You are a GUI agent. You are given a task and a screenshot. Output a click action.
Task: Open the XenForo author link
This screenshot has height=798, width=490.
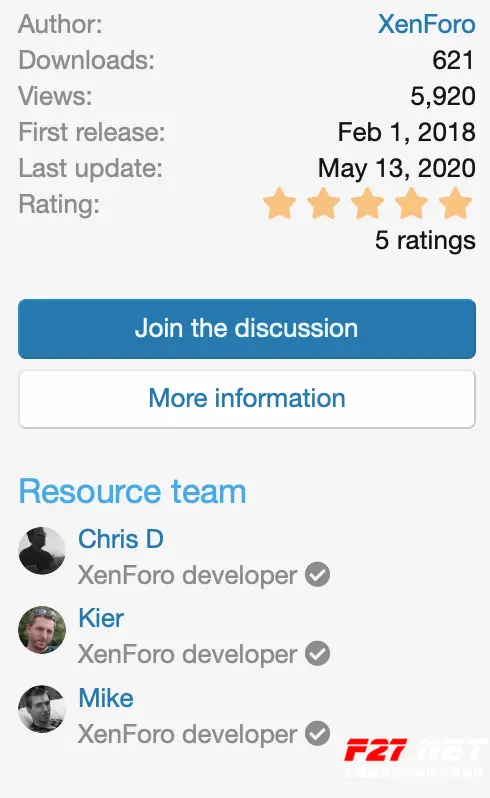(426, 24)
